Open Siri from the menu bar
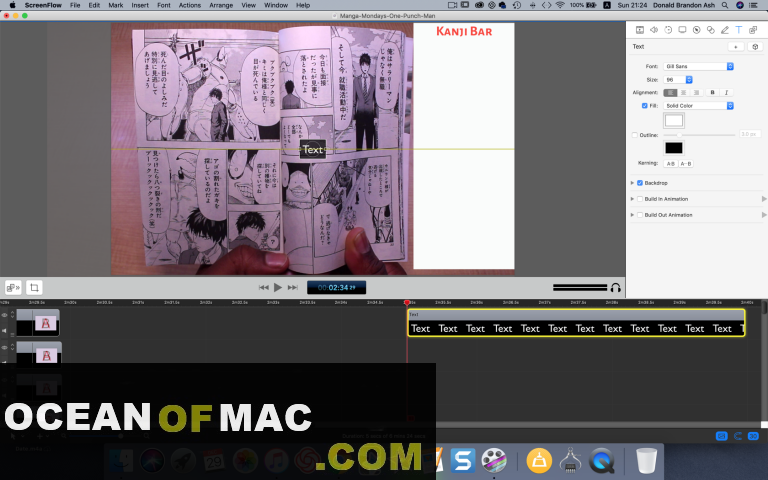 pyautogui.click(x=740, y=5)
